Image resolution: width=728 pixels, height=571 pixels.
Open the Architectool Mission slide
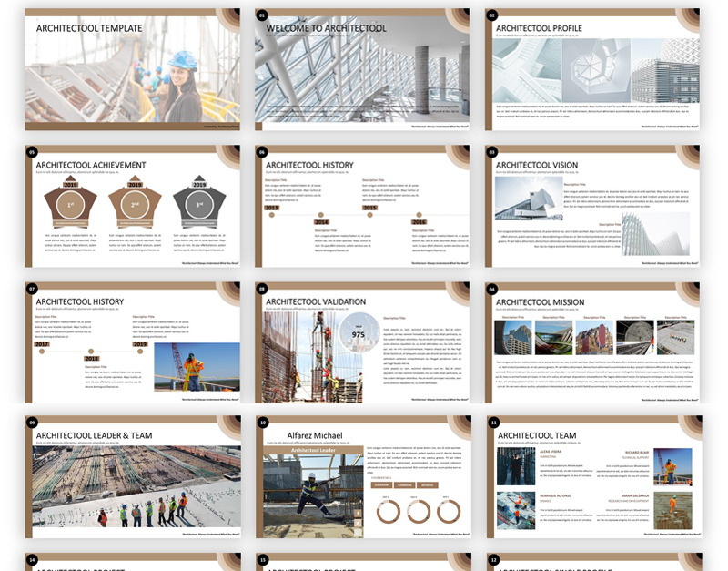click(x=592, y=342)
